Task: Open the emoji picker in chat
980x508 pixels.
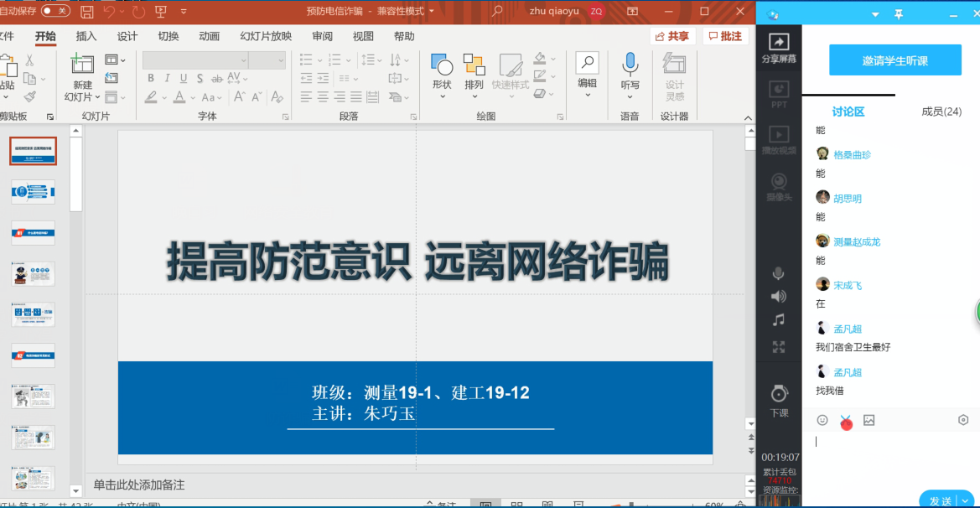Action: (822, 420)
